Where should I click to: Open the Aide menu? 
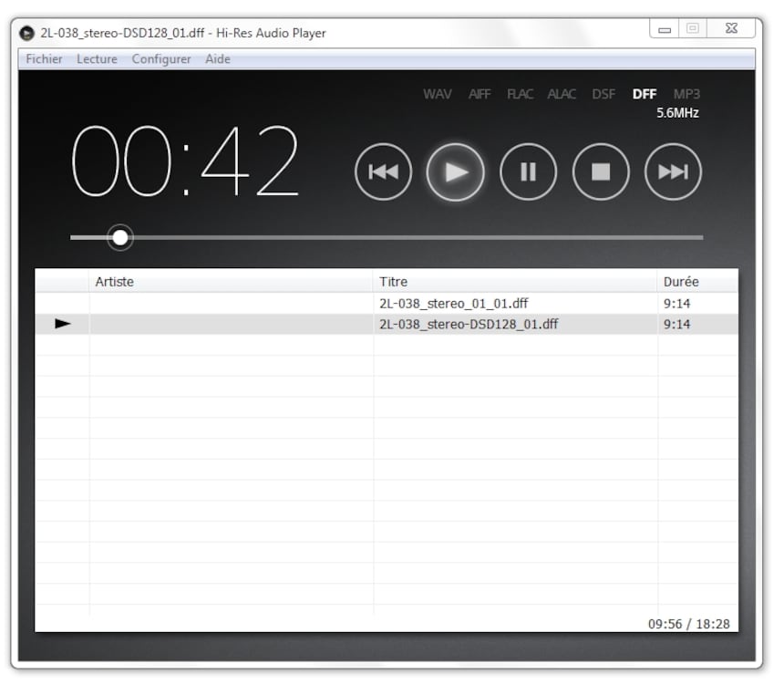[x=218, y=59]
